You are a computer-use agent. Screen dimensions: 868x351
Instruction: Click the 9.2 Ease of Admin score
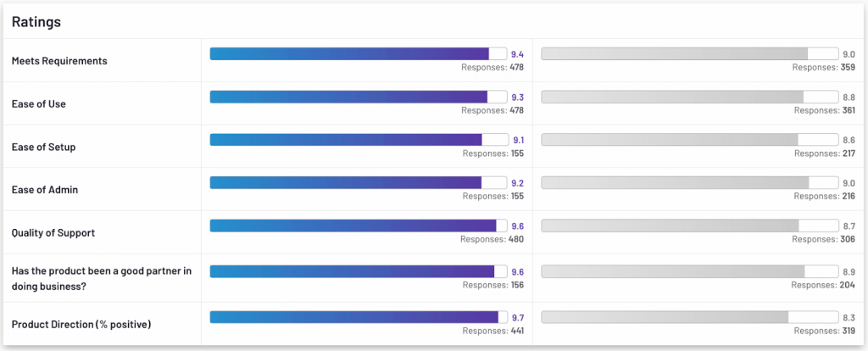click(518, 182)
